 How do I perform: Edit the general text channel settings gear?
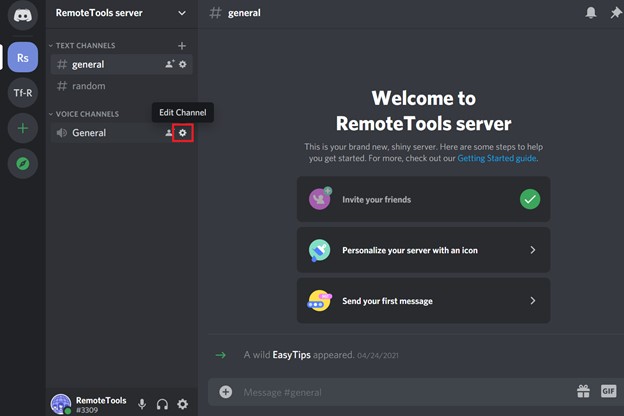point(183,64)
